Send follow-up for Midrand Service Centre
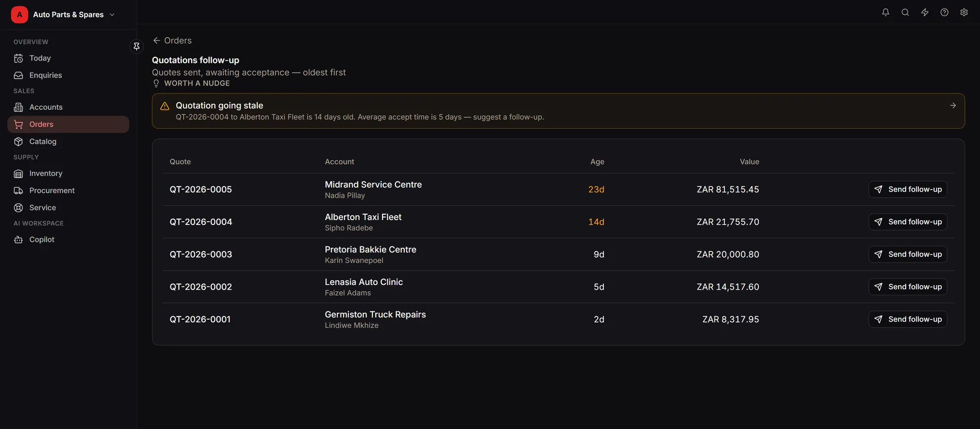 [907, 189]
